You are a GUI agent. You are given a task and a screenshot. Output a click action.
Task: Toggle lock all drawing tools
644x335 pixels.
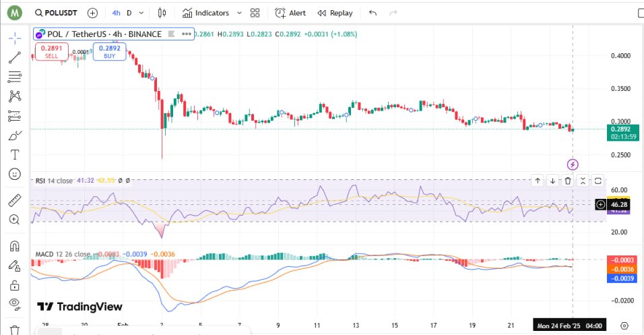[x=15, y=285]
